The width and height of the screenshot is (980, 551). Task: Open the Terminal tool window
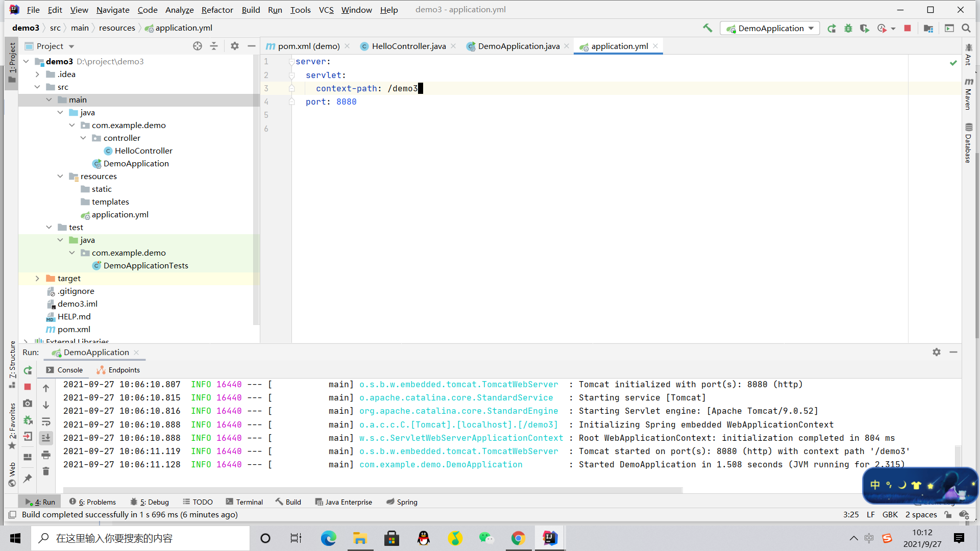click(244, 502)
